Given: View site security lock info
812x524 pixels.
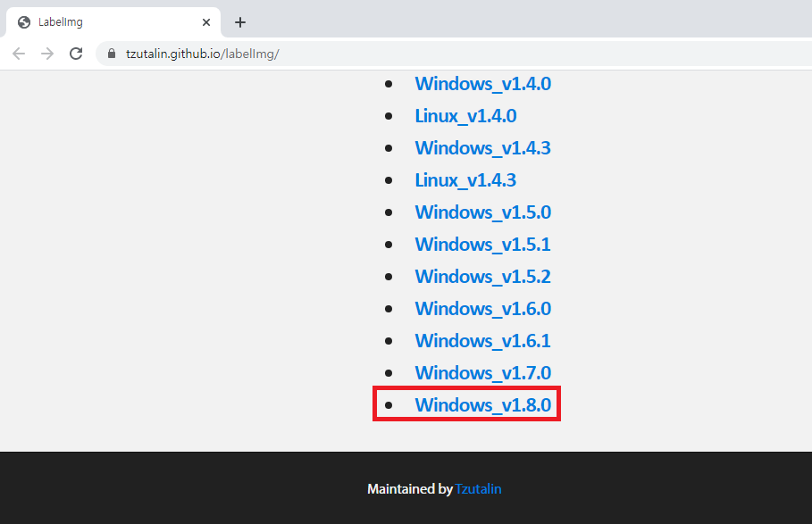Looking at the screenshot, I should [x=112, y=54].
